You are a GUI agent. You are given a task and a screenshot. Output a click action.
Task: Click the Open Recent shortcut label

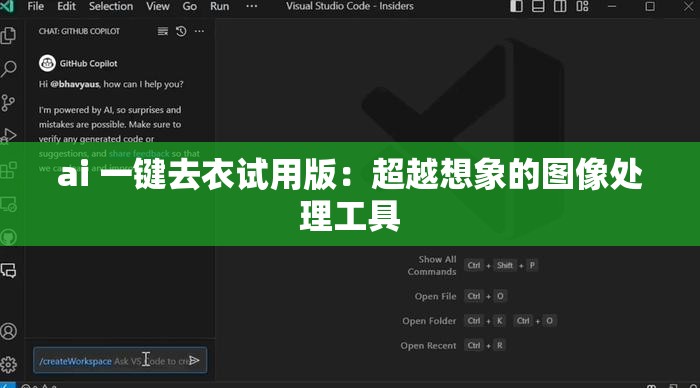[x=428, y=345]
